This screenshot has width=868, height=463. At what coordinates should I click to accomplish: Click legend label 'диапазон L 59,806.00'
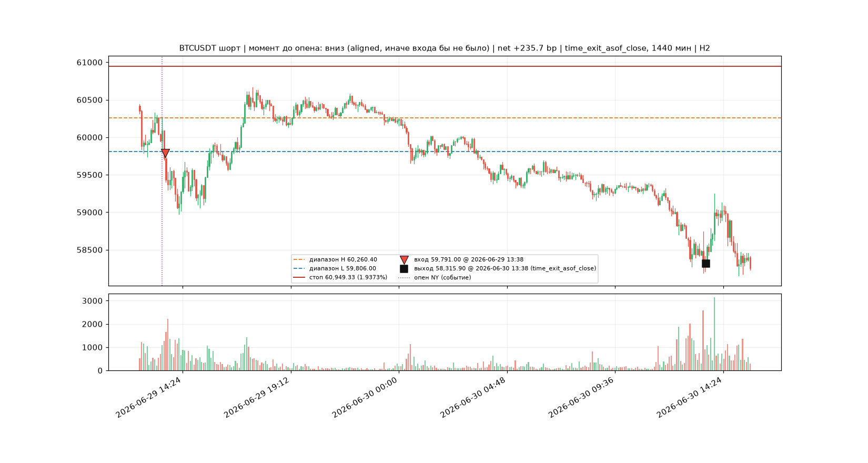pos(342,268)
